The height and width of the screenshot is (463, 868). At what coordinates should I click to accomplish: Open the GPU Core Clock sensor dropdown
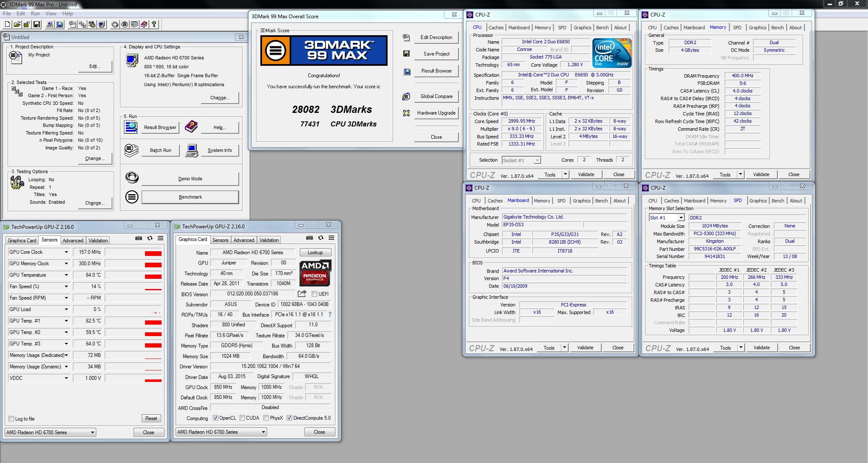point(66,252)
